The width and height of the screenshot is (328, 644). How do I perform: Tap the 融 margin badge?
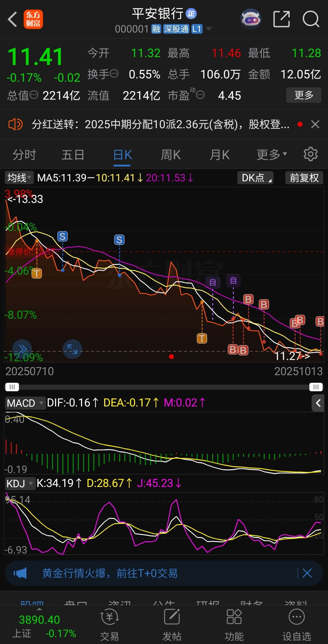pos(156,29)
